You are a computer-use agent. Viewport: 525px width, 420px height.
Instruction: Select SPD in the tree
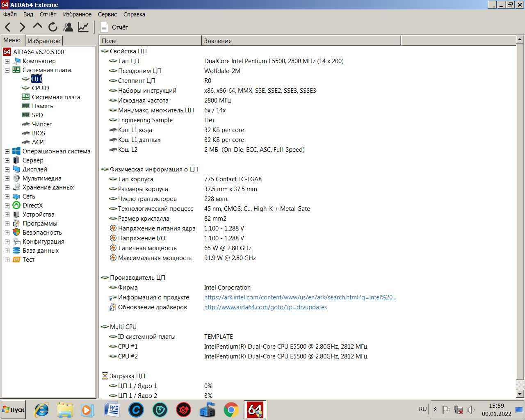coord(37,115)
